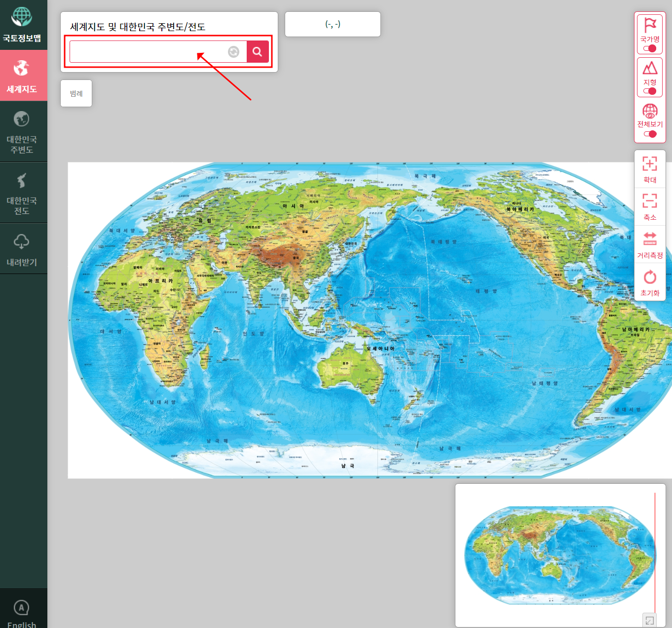Click the minimap collapse corner icon
The width and height of the screenshot is (672, 628).
tap(649, 620)
